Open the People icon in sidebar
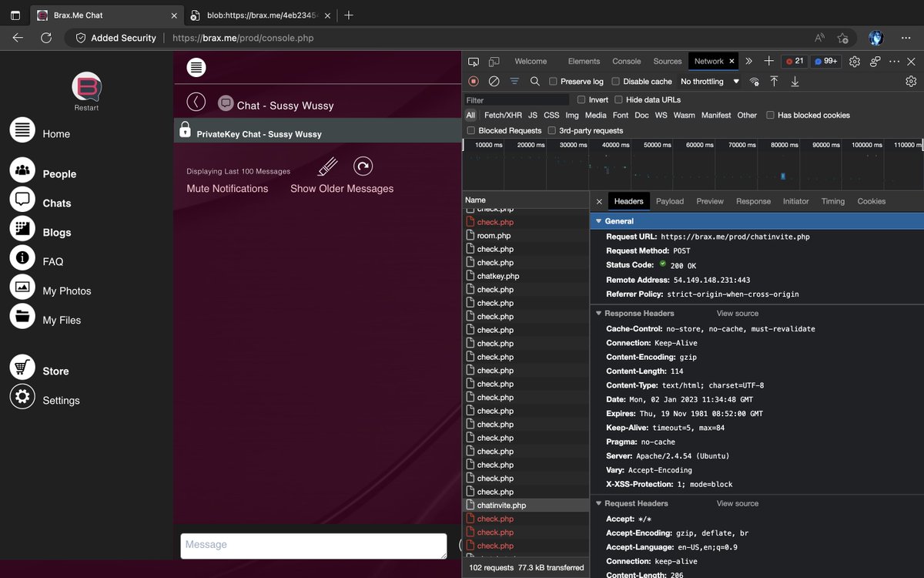This screenshot has height=578, width=924. [x=22, y=170]
